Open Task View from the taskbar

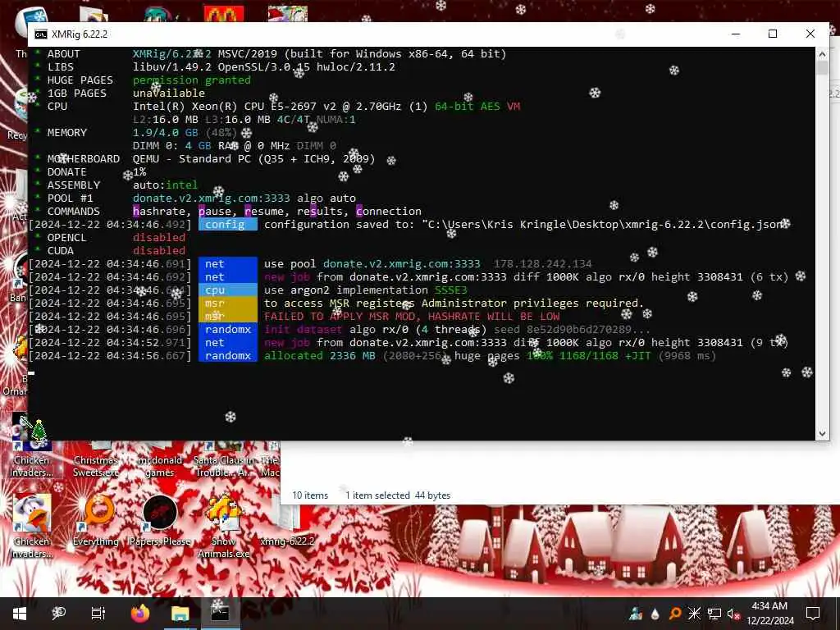pos(98,614)
